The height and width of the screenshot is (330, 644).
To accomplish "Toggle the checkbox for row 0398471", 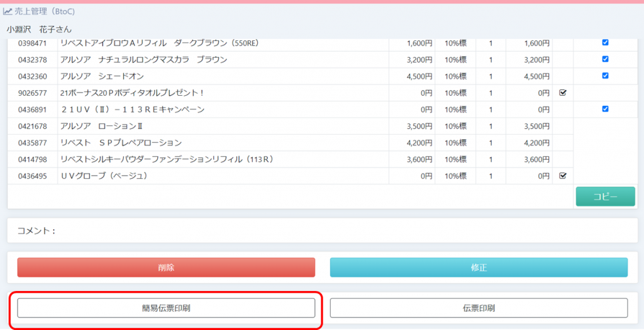I will coord(605,43).
